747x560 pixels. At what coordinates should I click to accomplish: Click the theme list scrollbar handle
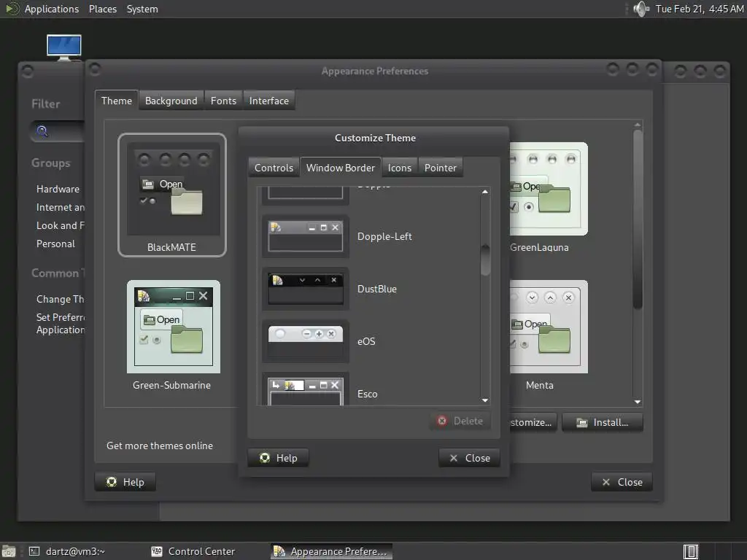pos(638,219)
